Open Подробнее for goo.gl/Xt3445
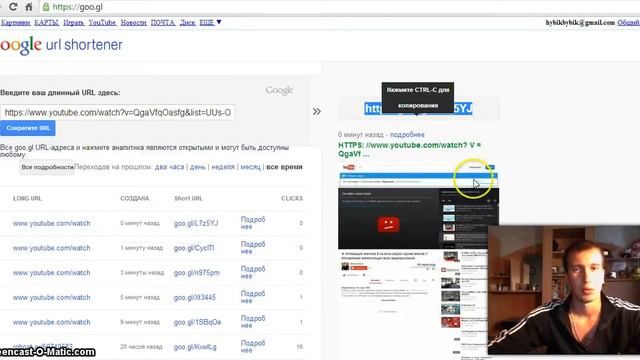This screenshot has height=360, width=640. coord(253,297)
